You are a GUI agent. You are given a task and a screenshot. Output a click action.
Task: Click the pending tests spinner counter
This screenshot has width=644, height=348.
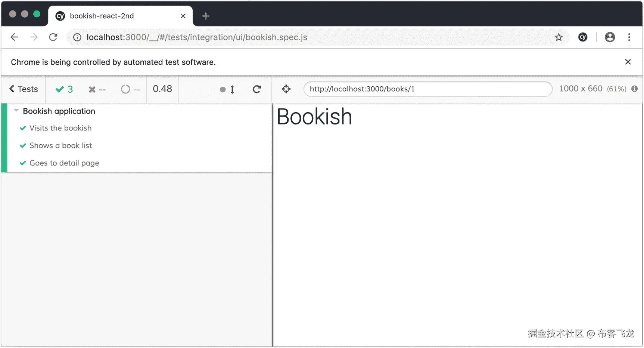(x=130, y=89)
